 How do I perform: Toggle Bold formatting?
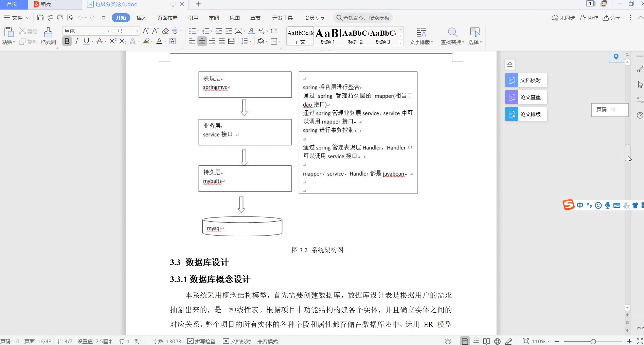[x=67, y=41]
